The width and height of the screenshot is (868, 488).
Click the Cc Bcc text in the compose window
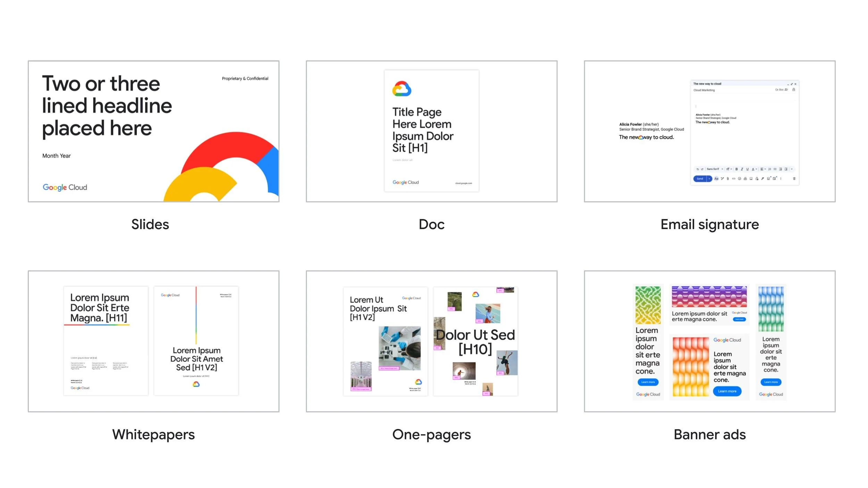[x=779, y=90]
